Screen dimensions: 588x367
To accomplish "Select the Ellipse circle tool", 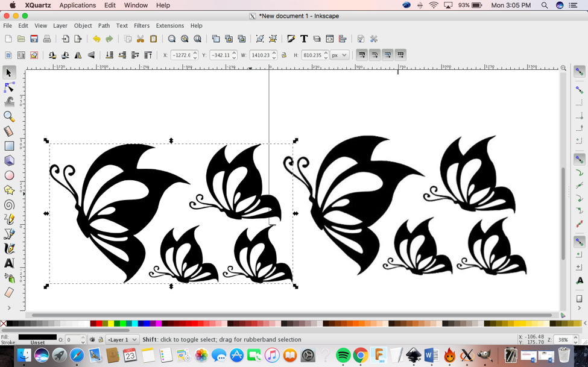I will coord(9,175).
